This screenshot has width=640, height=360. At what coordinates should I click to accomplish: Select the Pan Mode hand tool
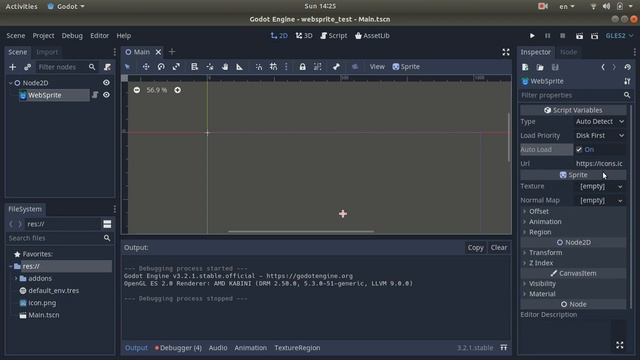[x=225, y=67]
